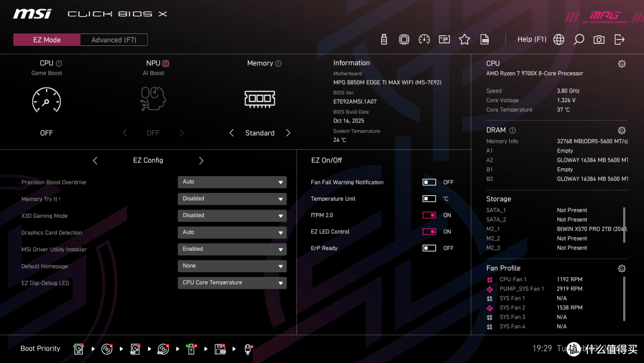The image size is (644, 363).
Task: Click the SYS Fan 2 entry
Action: click(534, 308)
